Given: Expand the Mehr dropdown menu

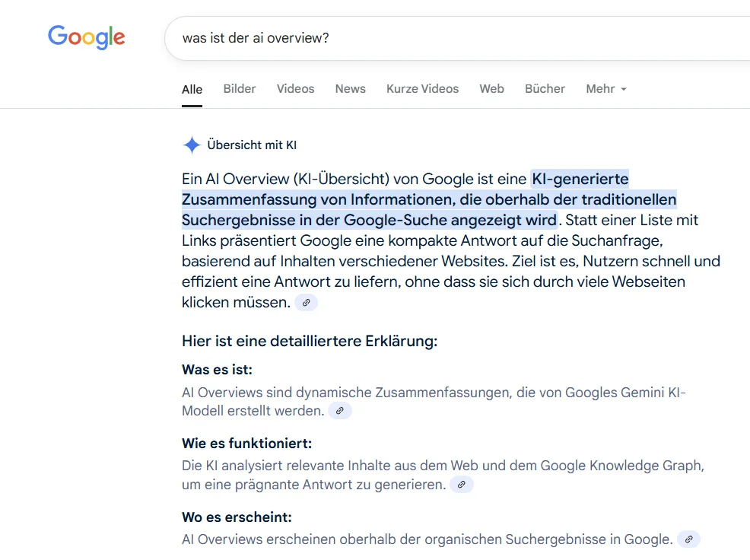Looking at the screenshot, I should pyautogui.click(x=606, y=89).
